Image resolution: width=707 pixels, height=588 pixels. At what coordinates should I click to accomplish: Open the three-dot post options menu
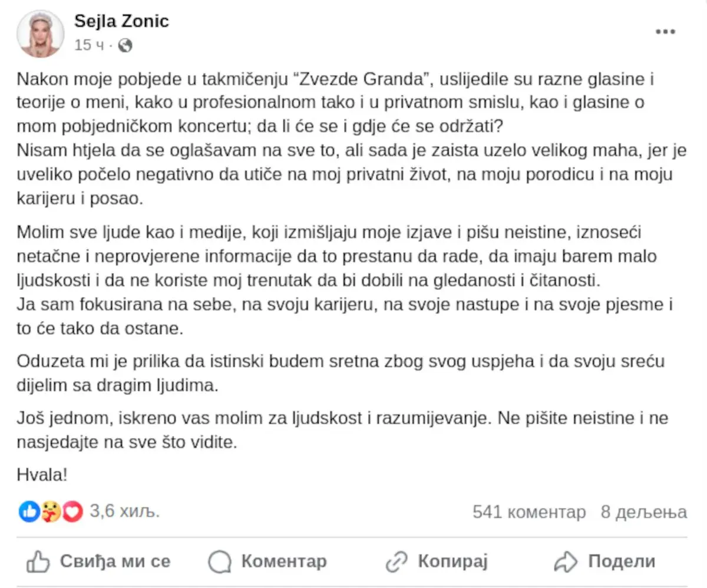pyautogui.click(x=665, y=32)
